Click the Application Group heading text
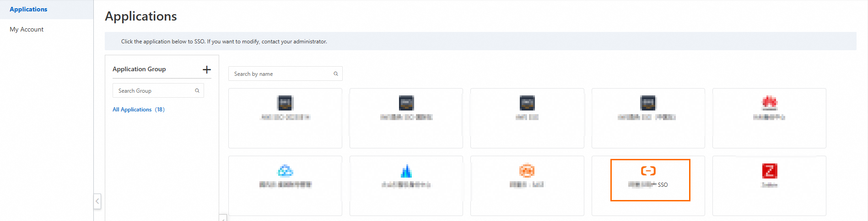The height and width of the screenshot is (221, 868). click(x=139, y=69)
